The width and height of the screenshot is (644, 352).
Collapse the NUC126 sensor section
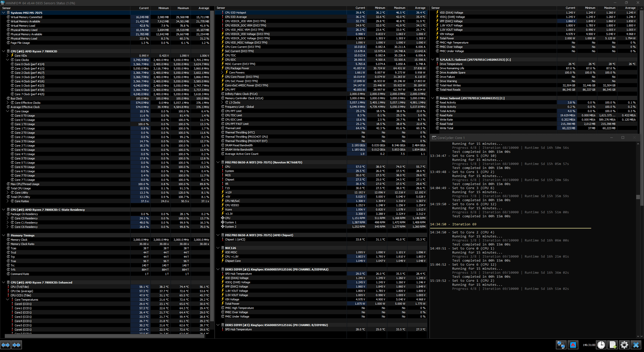coord(218,248)
